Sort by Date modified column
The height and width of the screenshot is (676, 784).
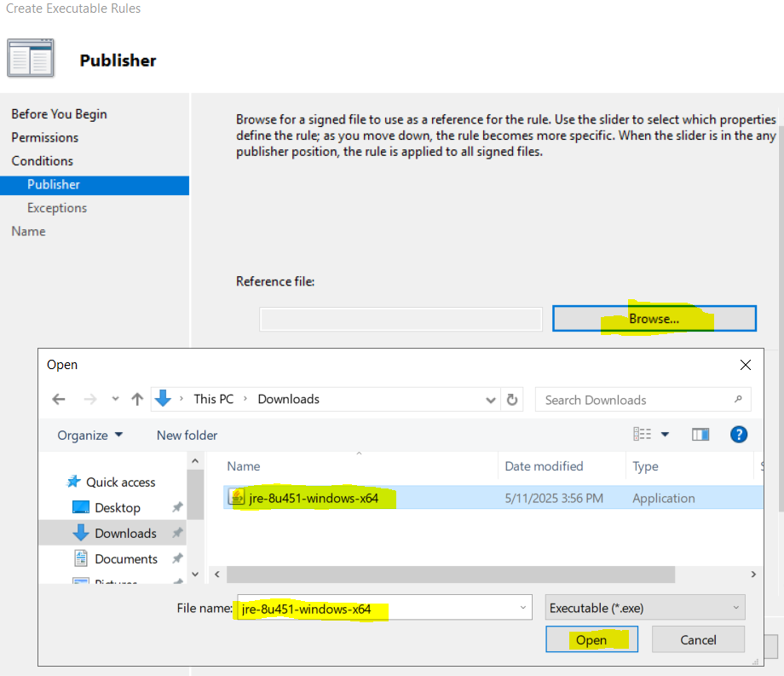[x=544, y=466]
